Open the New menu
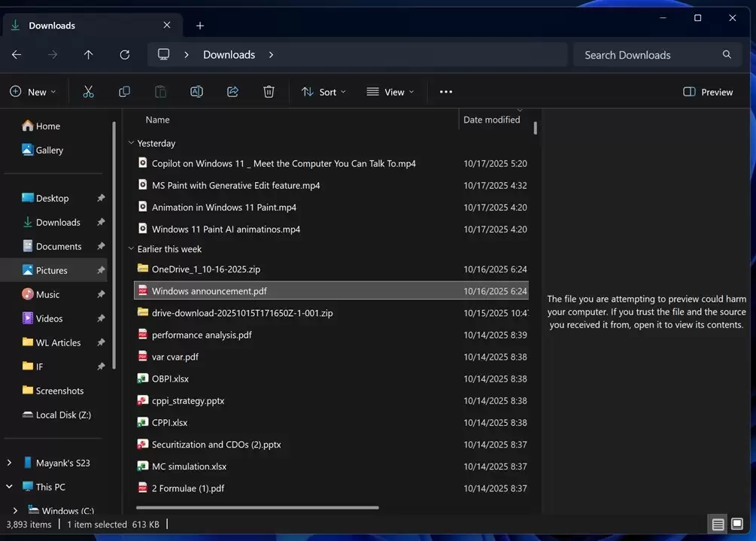Image resolution: width=756 pixels, height=541 pixels. click(32, 91)
